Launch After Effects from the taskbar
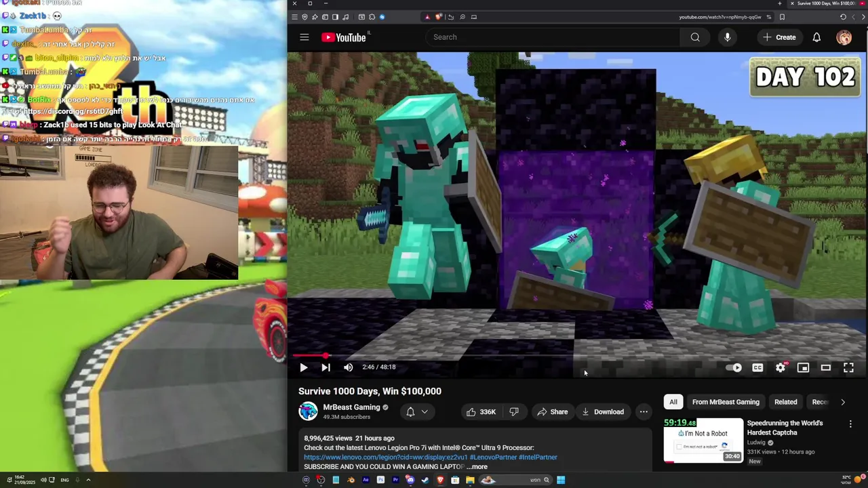The image size is (868, 488). click(x=366, y=480)
